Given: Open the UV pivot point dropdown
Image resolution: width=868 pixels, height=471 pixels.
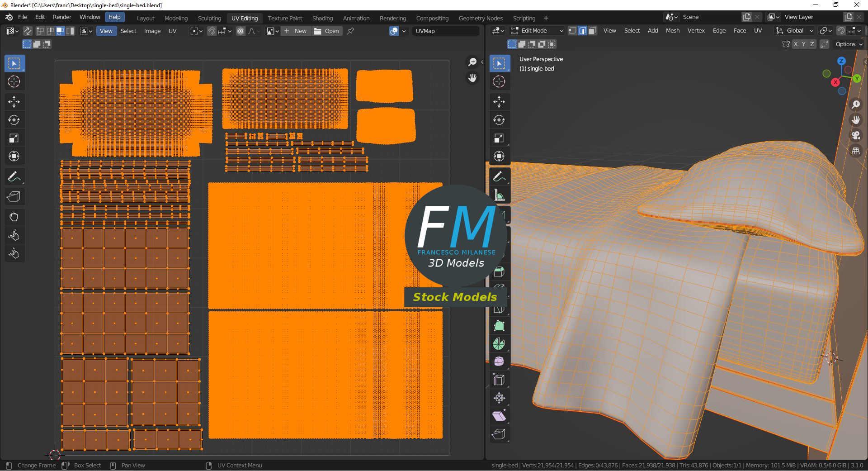Looking at the screenshot, I should (x=195, y=31).
